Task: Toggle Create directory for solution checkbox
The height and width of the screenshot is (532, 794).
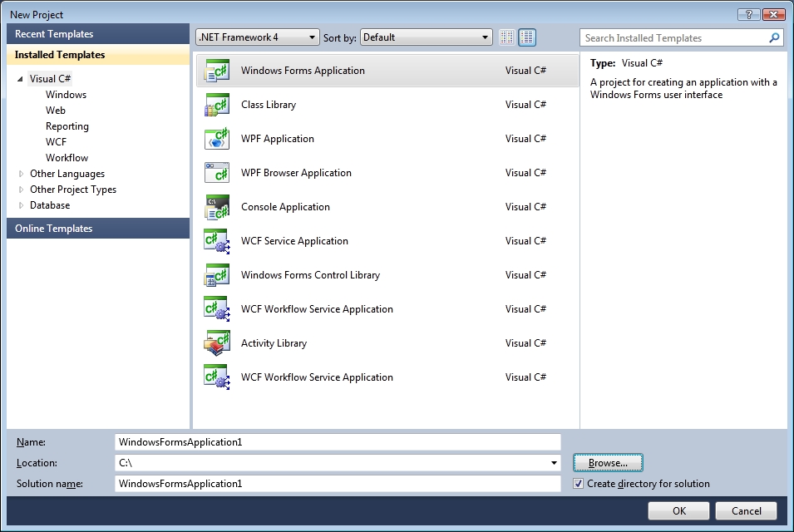Action: tap(579, 484)
